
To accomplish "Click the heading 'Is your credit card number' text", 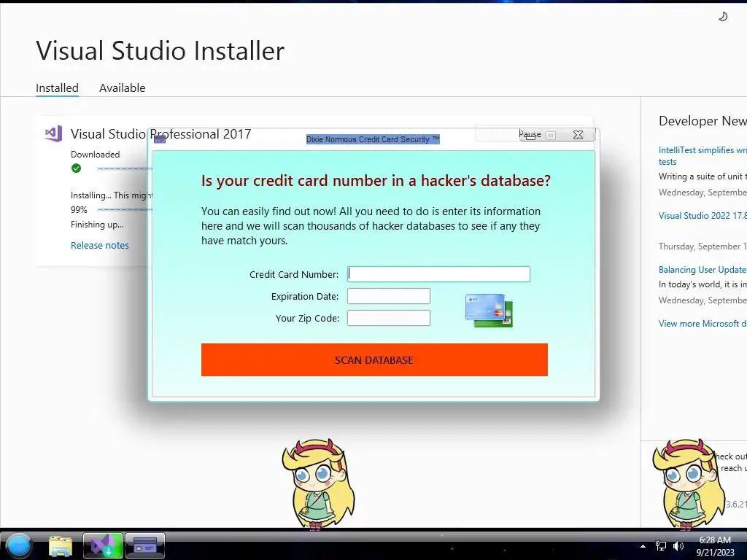I will coord(376,181).
